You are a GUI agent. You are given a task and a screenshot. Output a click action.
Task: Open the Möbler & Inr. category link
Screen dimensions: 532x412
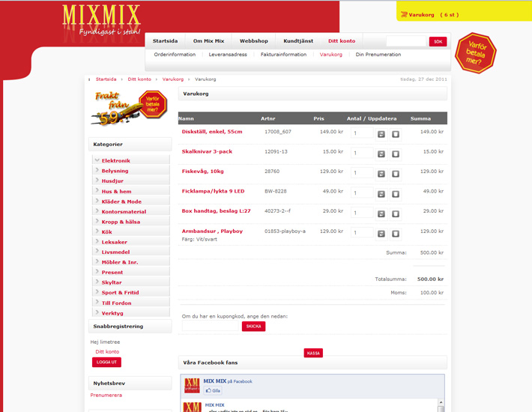(x=120, y=262)
